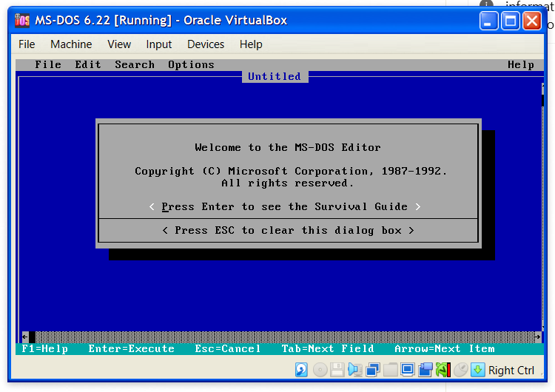The width and height of the screenshot is (555, 392).
Task: Minimize the VirtualBox window
Action: (489, 21)
